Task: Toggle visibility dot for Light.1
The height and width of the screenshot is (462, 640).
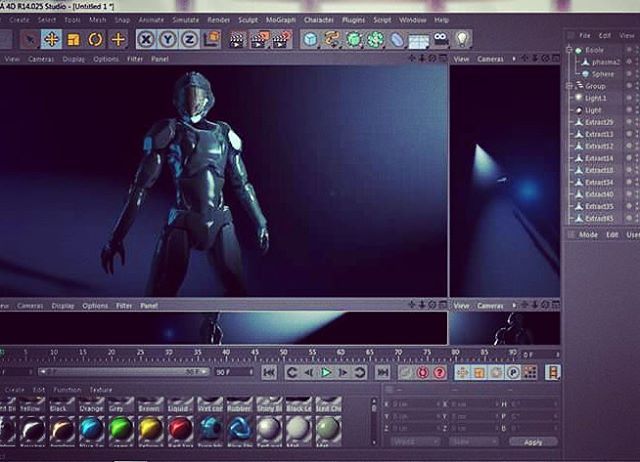Action: [629, 98]
